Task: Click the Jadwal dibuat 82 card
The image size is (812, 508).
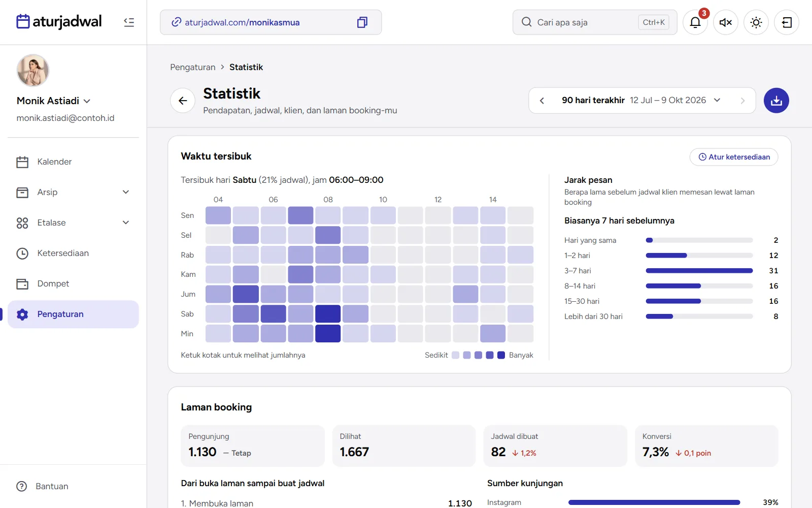Action: click(555, 446)
